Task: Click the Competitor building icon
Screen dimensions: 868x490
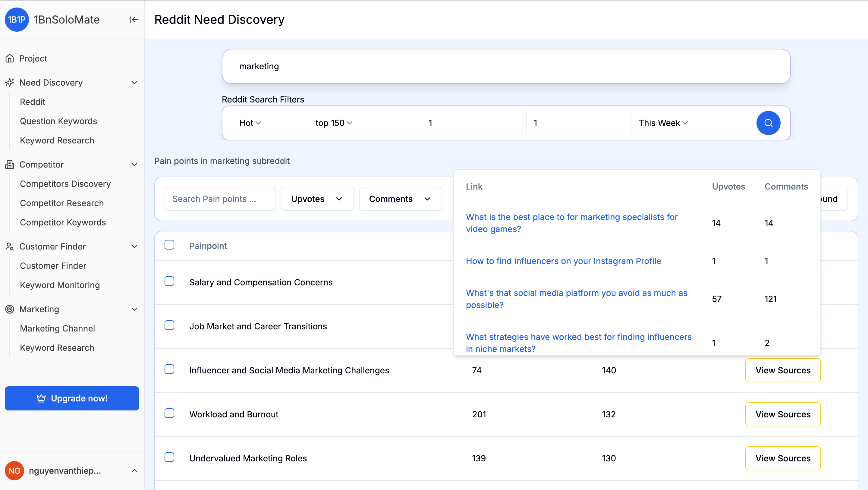Action: click(x=10, y=165)
